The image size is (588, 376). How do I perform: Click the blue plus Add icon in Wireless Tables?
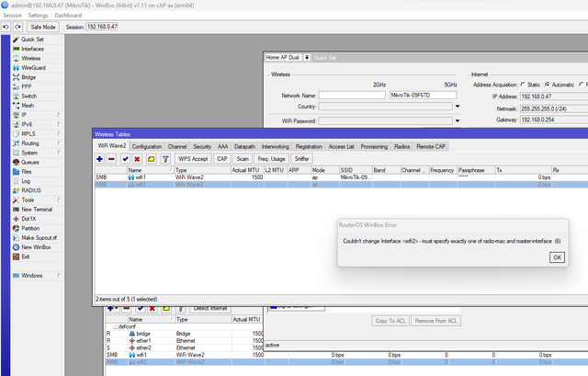point(99,159)
